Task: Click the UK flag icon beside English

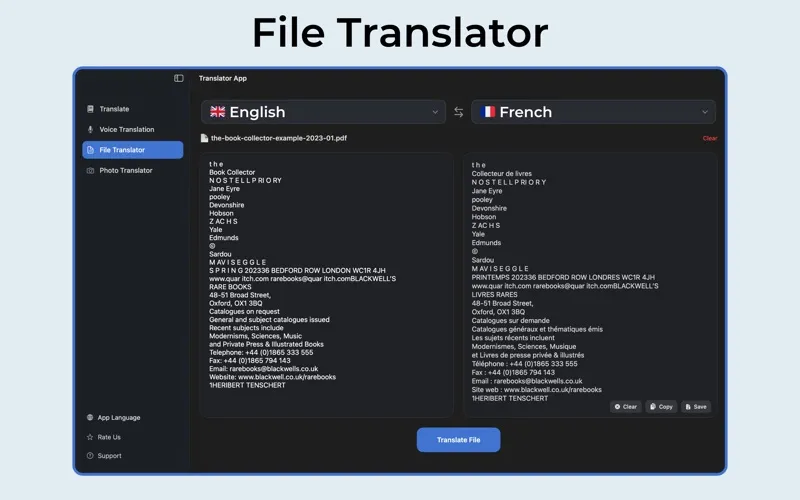Action: click(217, 112)
